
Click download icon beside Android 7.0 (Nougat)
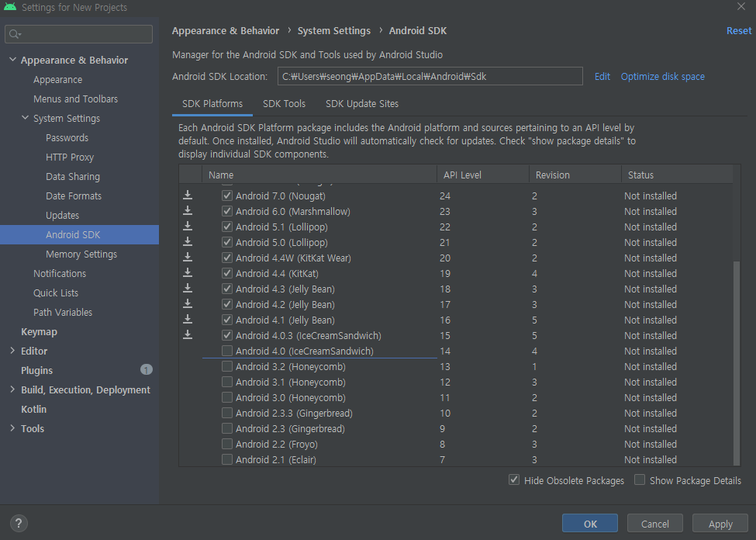188,196
